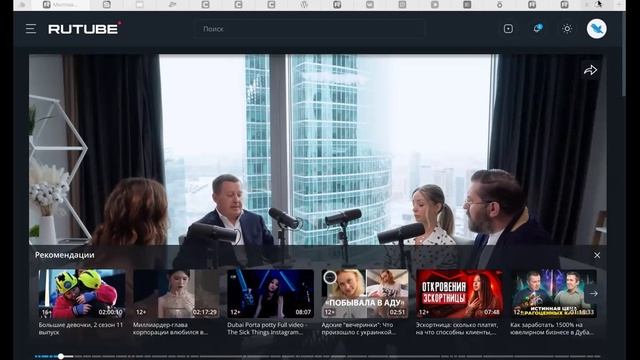Open Dubai Porta potty video thumbnail

pos(271,293)
